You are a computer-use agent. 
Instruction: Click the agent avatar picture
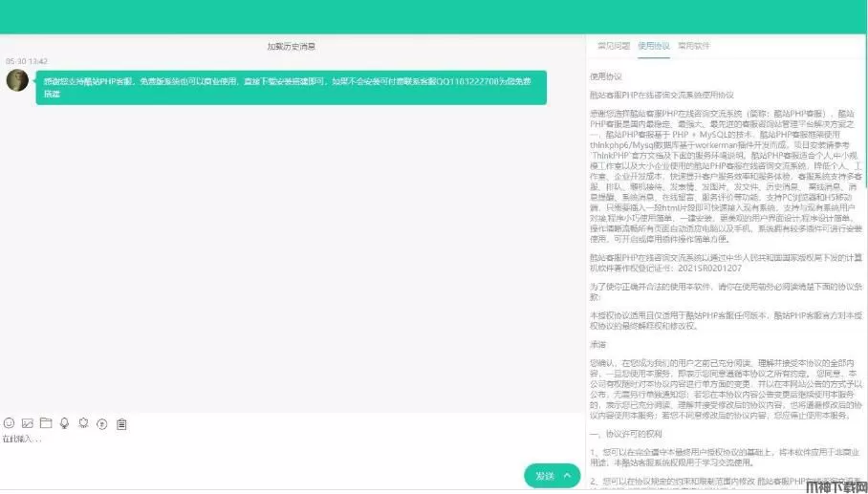[x=17, y=80]
